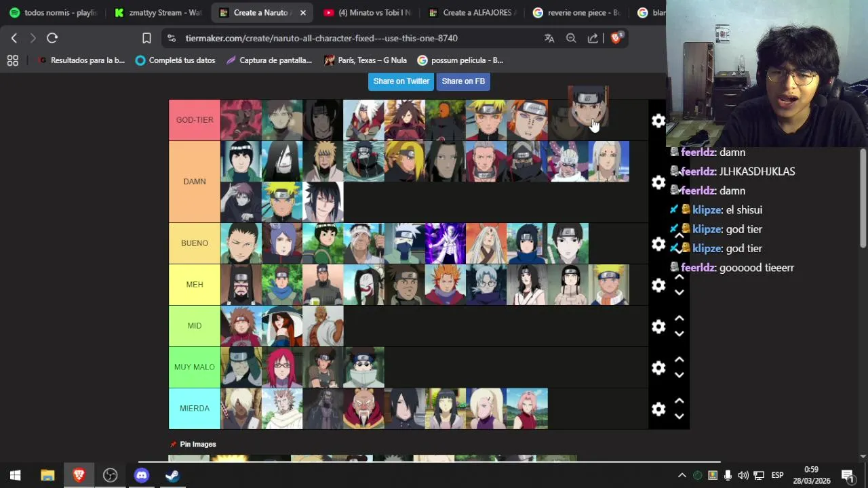Click the share page icon

click(593, 38)
